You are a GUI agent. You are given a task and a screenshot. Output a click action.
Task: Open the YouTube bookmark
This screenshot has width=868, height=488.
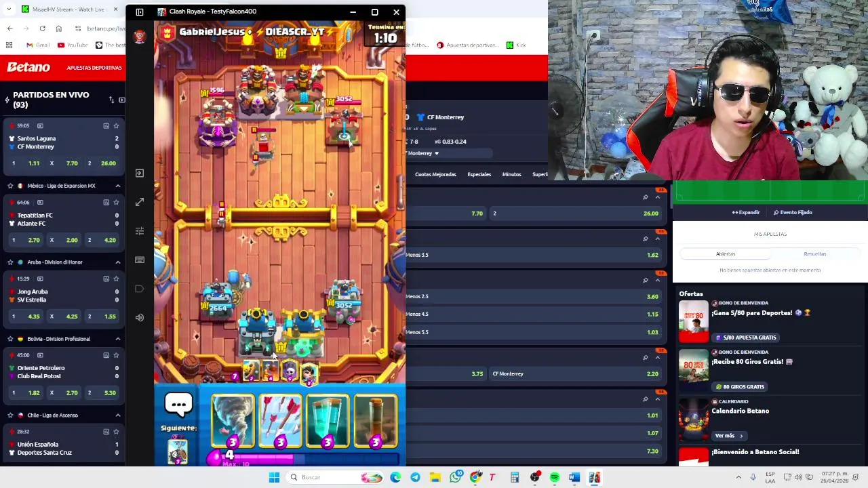(x=73, y=45)
